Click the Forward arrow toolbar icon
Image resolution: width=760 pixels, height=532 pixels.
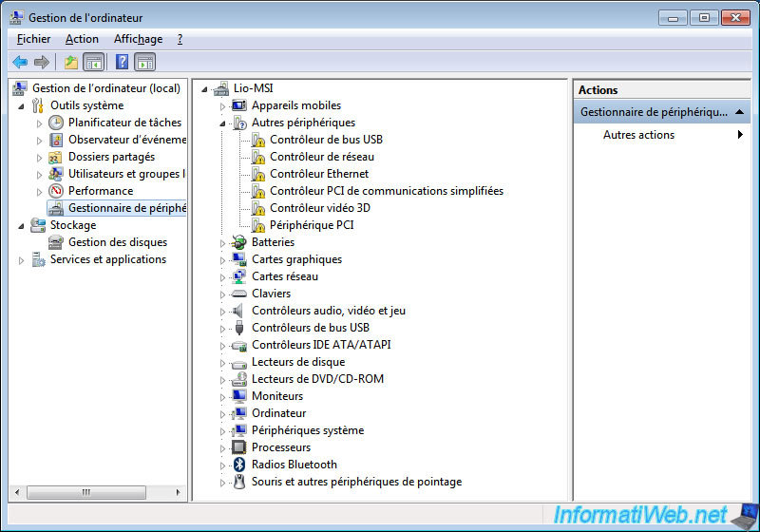[42, 62]
